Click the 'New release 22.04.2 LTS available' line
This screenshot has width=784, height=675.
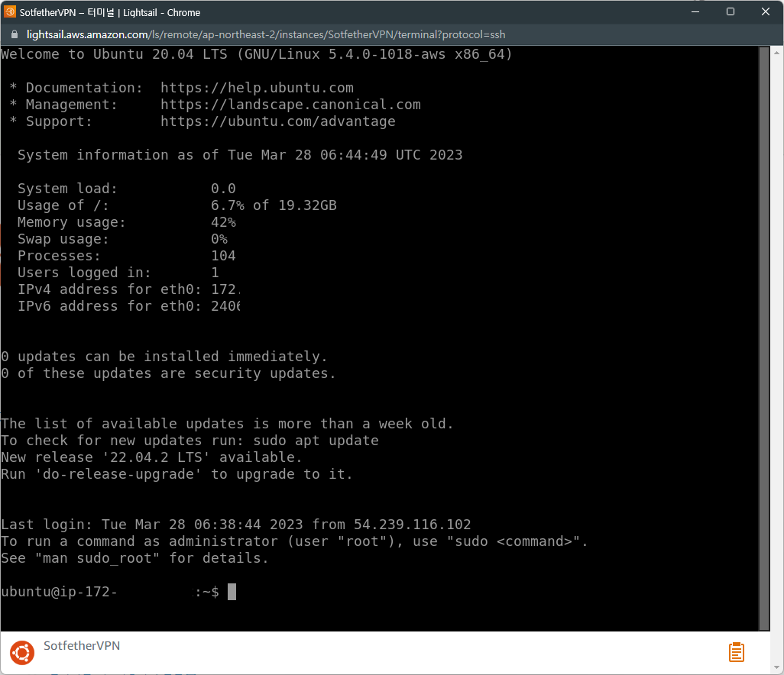coord(151,457)
